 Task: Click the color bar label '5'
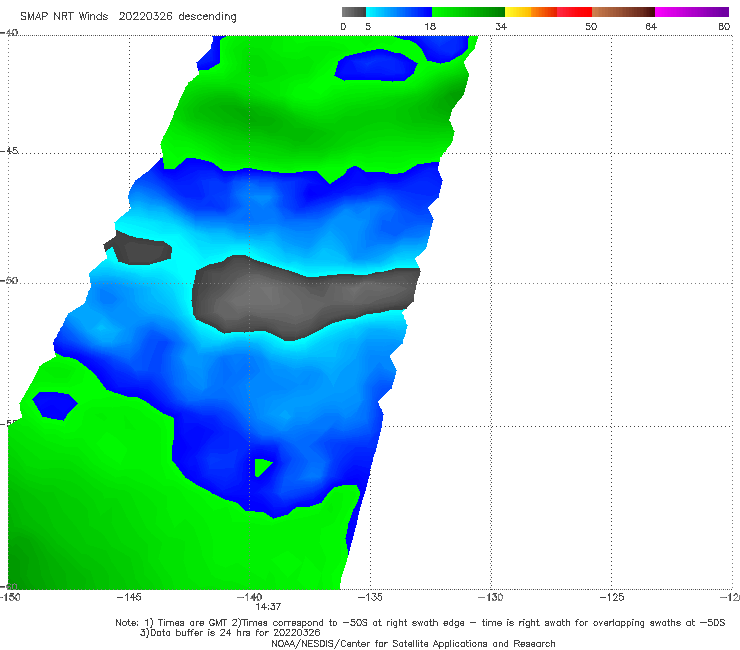(368, 26)
